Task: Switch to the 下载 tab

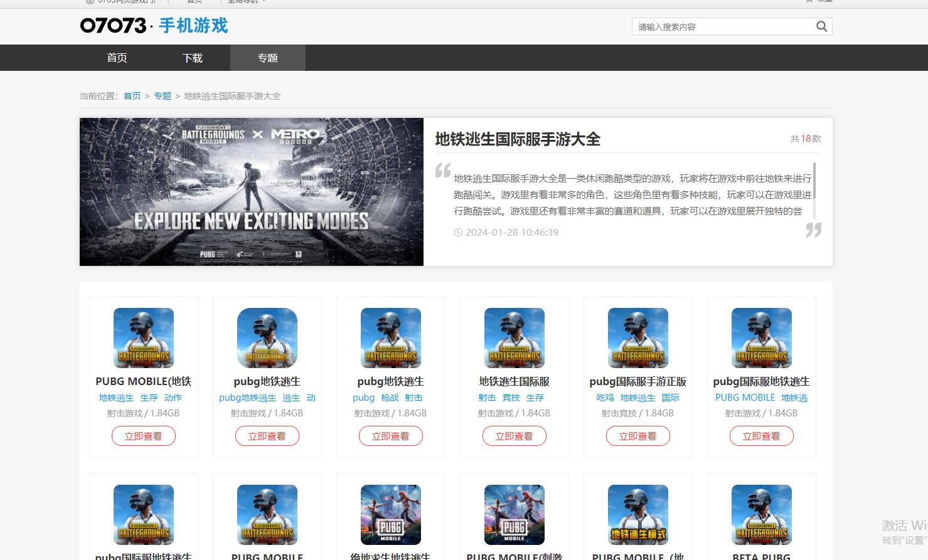Action: (192, 58)
